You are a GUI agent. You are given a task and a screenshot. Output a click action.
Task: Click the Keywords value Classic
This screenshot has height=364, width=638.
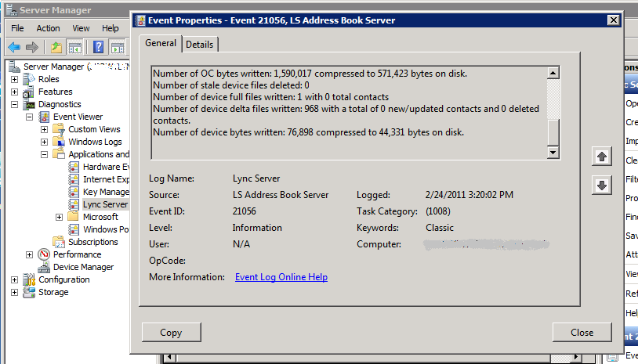pos(440,228)
